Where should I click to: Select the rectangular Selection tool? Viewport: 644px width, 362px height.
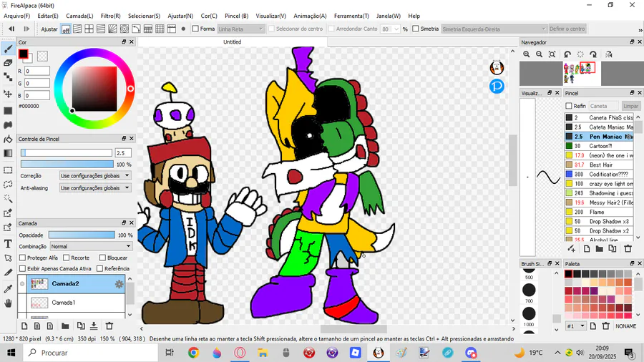(x=8, y=170)
